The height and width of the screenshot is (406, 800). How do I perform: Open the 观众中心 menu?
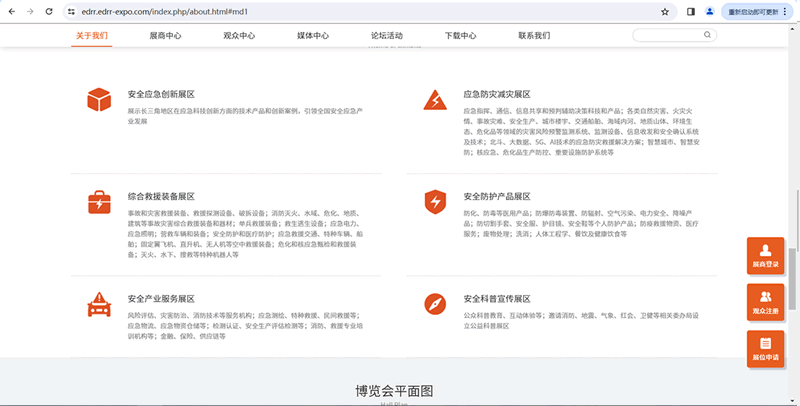239,35
